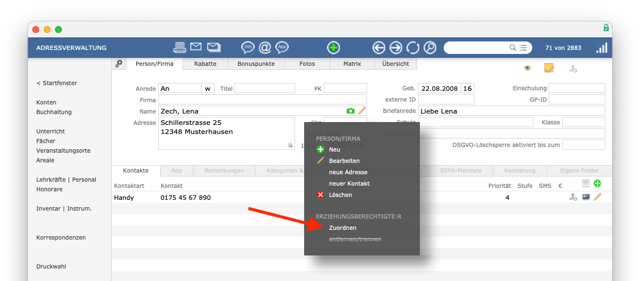Image resolution: width=644 pixels, height=281 pixels.
Task: Click the Briefanrede field 'Liebe Lena'
Action: [512, 111]
